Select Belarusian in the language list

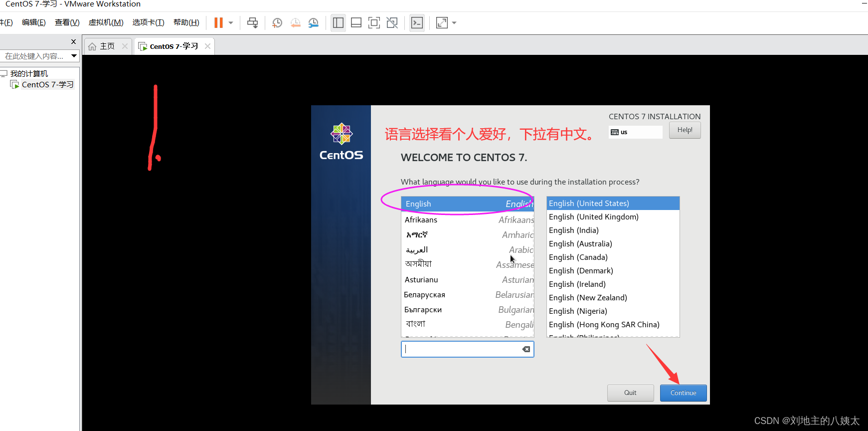pos(468,295)
